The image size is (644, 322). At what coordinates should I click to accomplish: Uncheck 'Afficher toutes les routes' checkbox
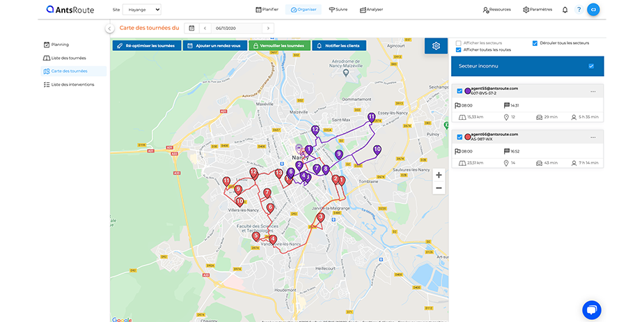pyautogui.click(x=459, y=50)
